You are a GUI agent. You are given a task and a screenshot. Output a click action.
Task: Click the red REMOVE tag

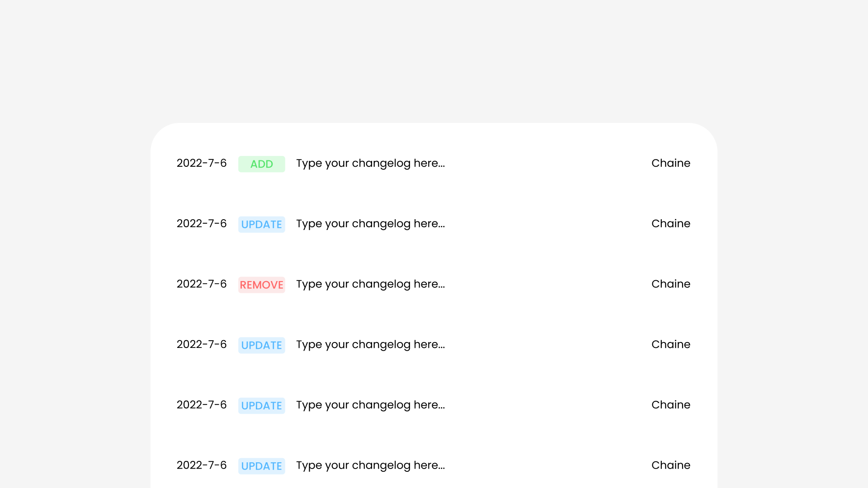[261, 285]
